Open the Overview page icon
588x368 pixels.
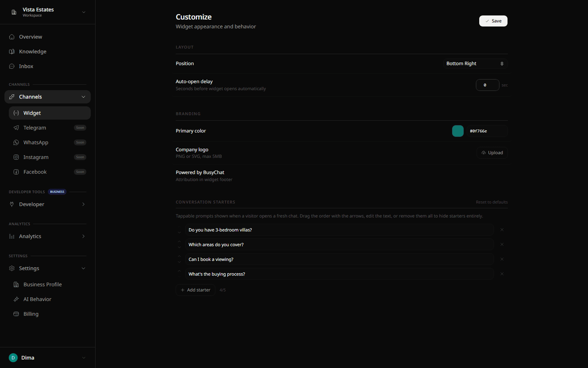[12, 37]
